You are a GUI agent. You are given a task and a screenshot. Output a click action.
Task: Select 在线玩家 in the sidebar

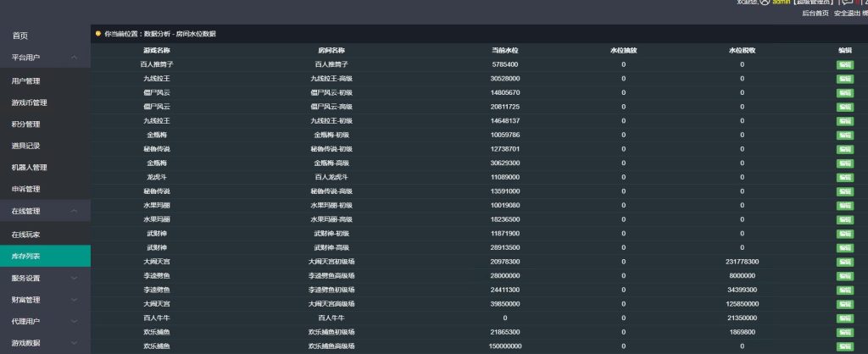coord(26,235)
